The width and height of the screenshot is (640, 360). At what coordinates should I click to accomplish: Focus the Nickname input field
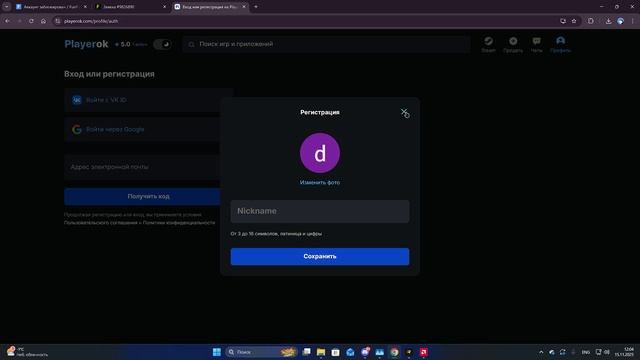coord(320,211)
